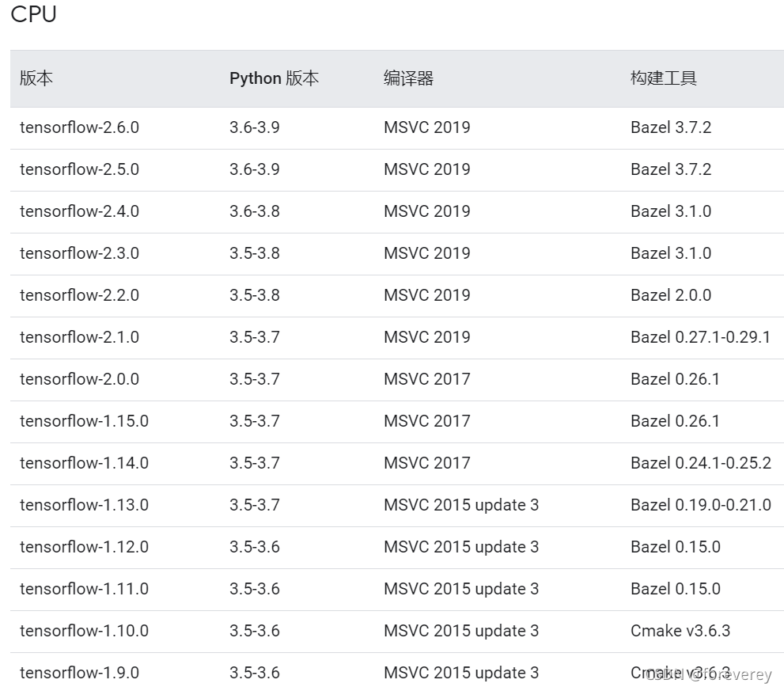The image size is (784, 691).
Task: Select Cmake v3.6.3 in tensorflow-1.10.0 row
Action: pos(680,632)
